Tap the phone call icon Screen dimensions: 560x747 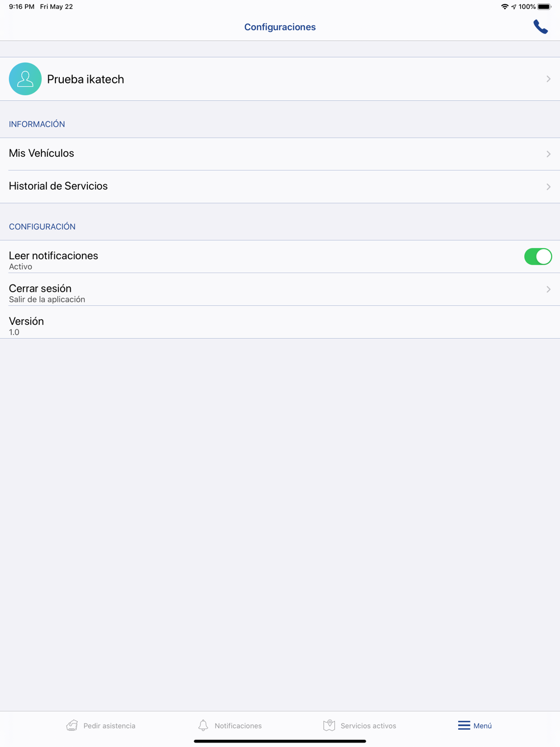point(540,27)
